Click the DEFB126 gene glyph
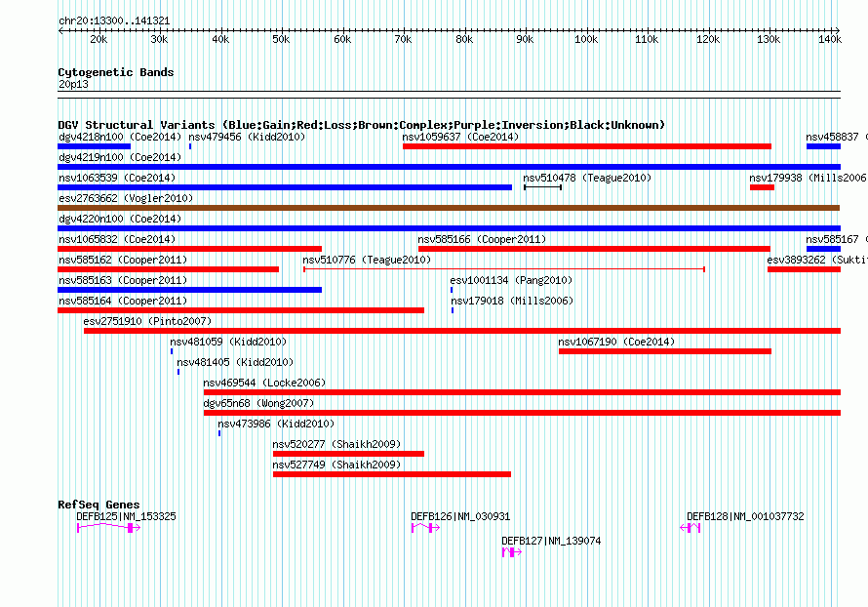This screenshot has height=607, width=868. click(425, 528)
